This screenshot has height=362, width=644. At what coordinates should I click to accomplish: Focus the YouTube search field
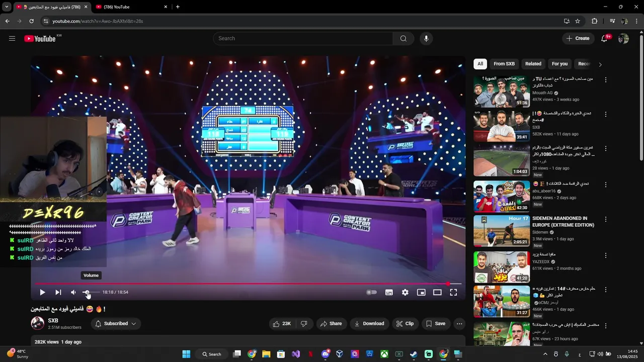coord(303,39)
